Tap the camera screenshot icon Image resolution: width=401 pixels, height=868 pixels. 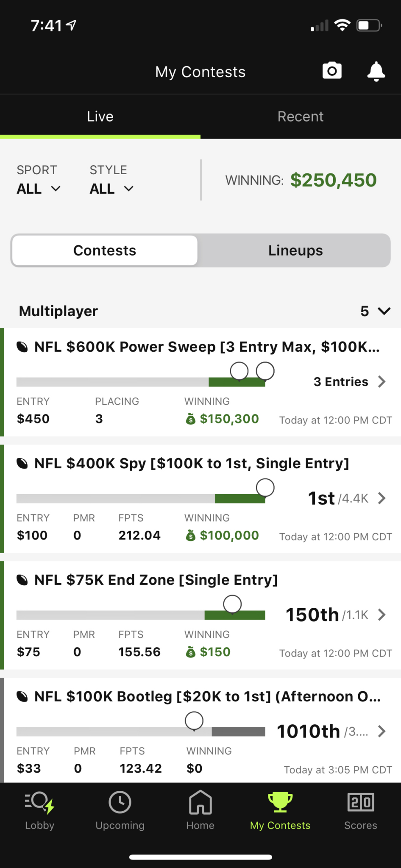pyautogui.click(x=332, y=71)
